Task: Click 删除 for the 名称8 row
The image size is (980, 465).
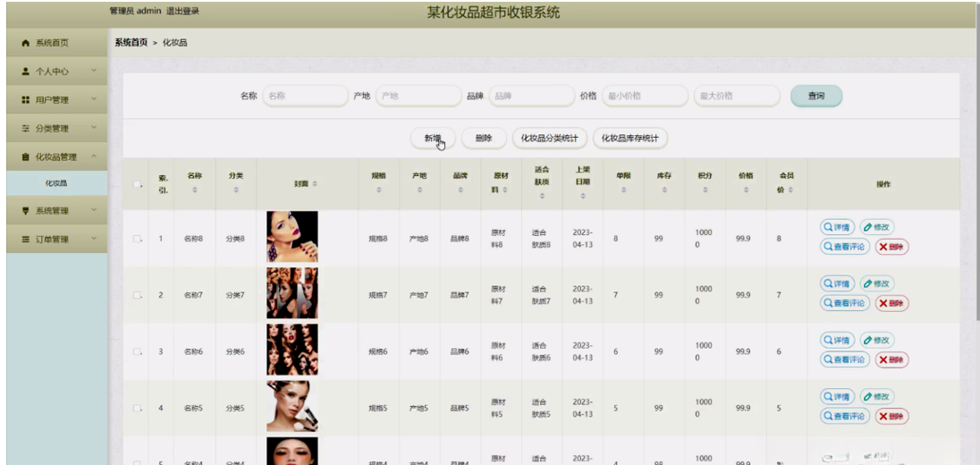Action: (x=891, y=247)
